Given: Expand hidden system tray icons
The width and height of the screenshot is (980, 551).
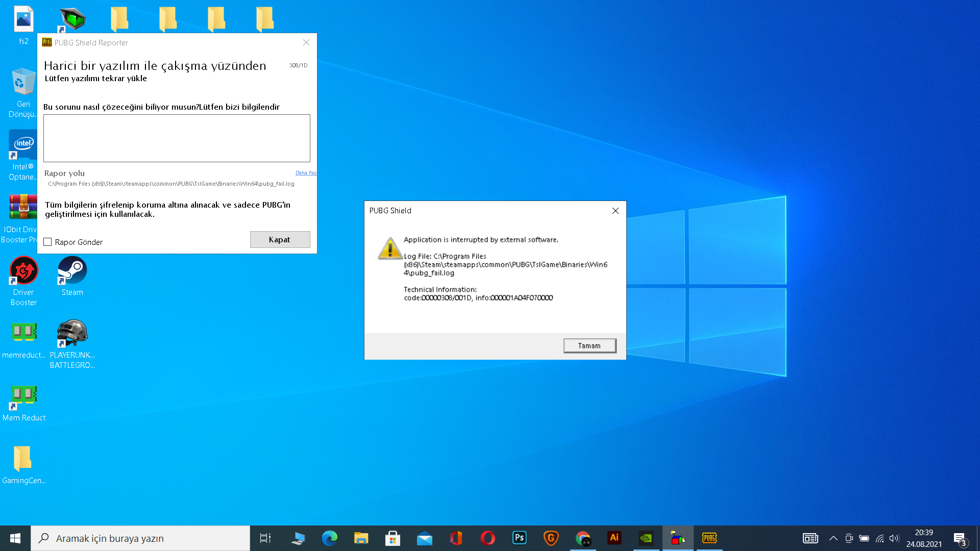Looking at the screenshot, I should 833,538.
